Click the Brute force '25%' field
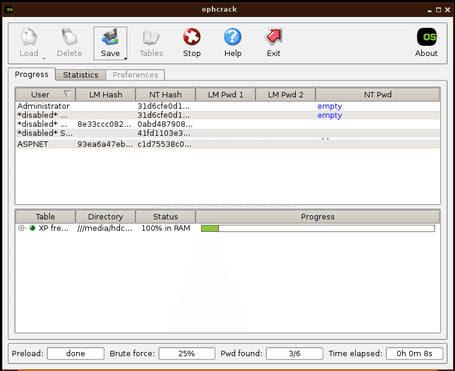 [x=187, y=353]
